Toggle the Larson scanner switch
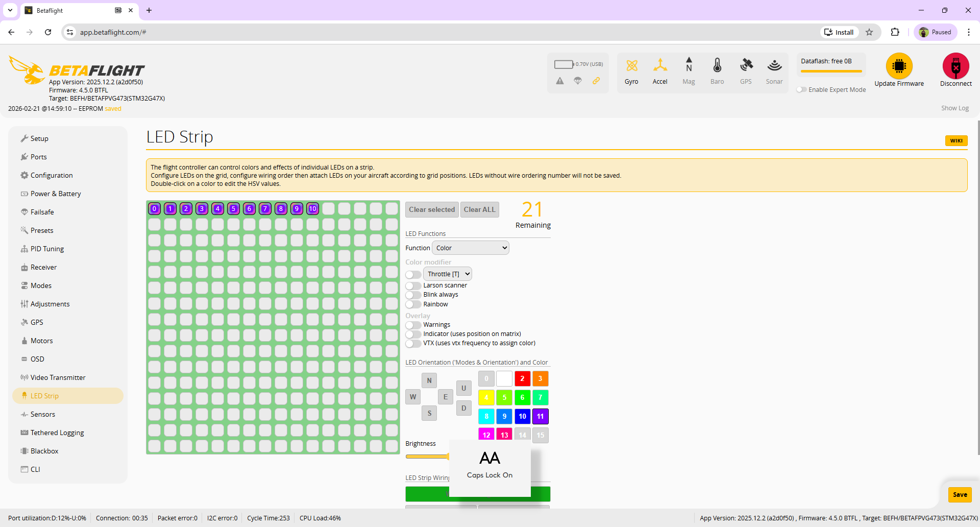Image resolution: width=980 pixels, height=527 pixels. (413, 286)
